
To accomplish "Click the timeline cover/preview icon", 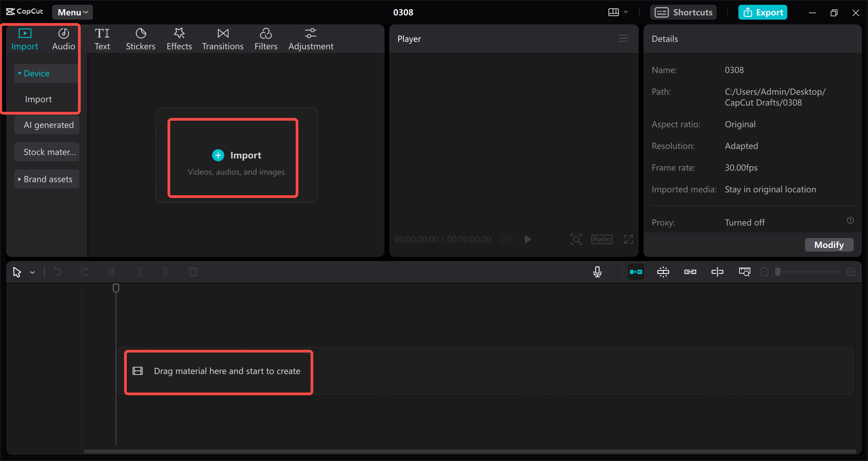I will (745, 272).
